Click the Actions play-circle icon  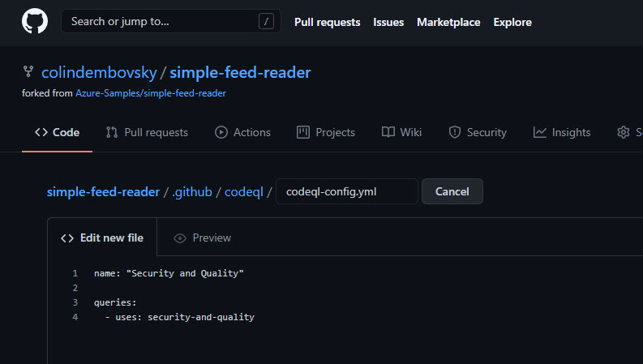tap(221, 132)
